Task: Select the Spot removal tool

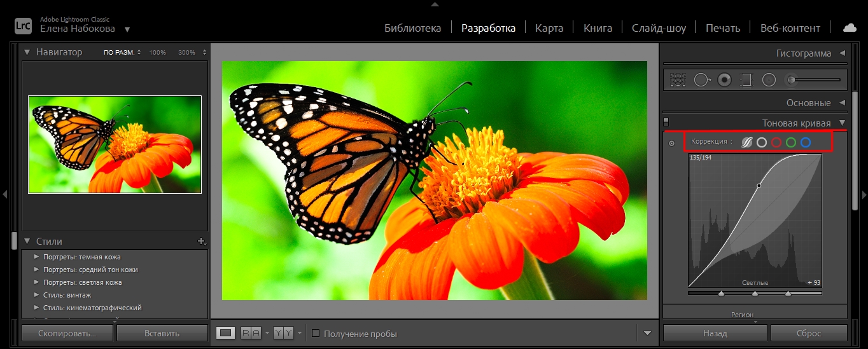Action: click(702, 80)
